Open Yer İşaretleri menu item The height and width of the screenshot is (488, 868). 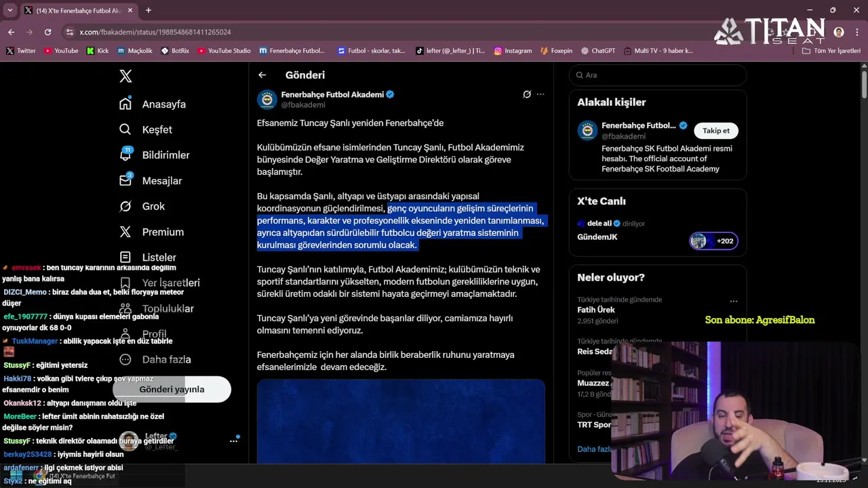[x=159, y=283]
